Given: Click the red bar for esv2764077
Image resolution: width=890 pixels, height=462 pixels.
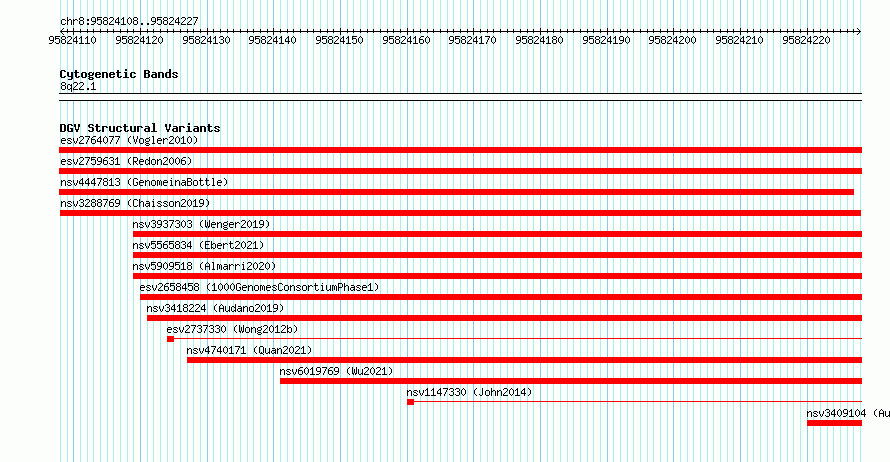Looking at the screenshot, I should click(460, 150).
